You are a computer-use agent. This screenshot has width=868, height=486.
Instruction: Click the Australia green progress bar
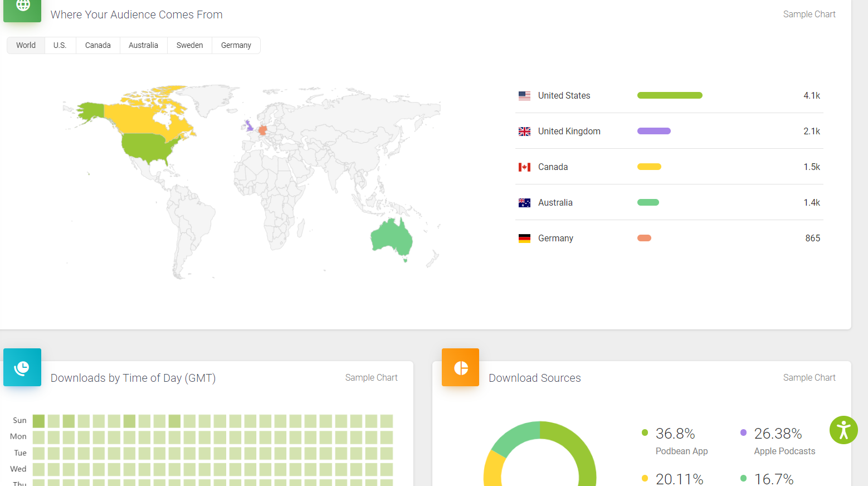[648, 202]
